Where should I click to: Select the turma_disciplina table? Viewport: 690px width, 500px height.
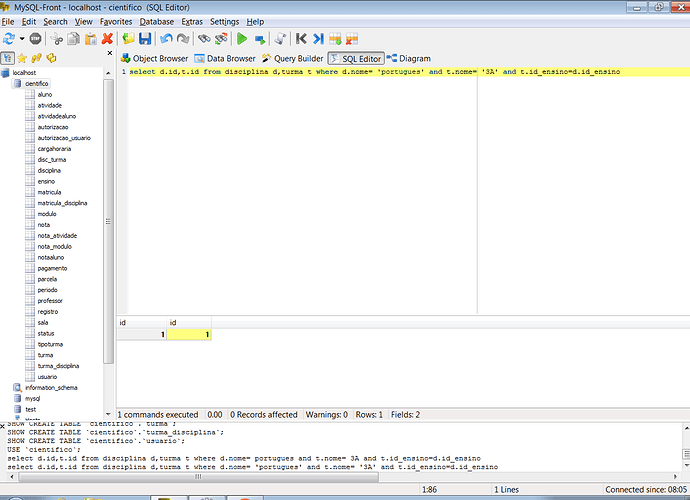58,365
